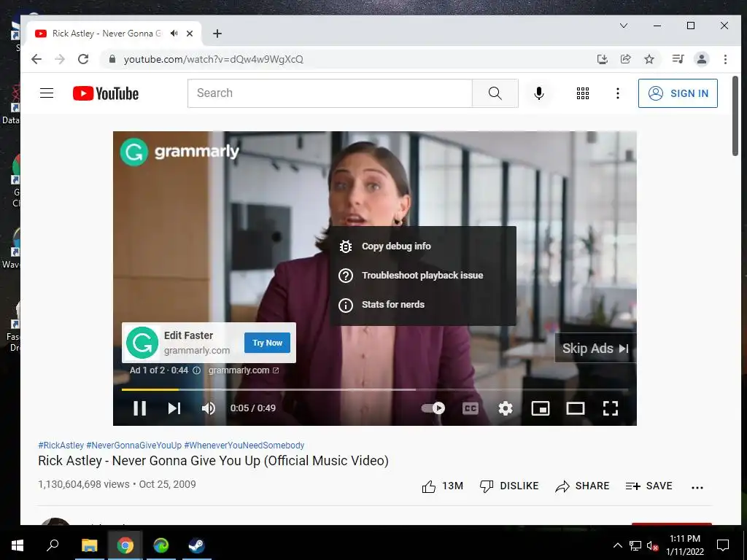Click the DISLIKE button

[509, 486]
